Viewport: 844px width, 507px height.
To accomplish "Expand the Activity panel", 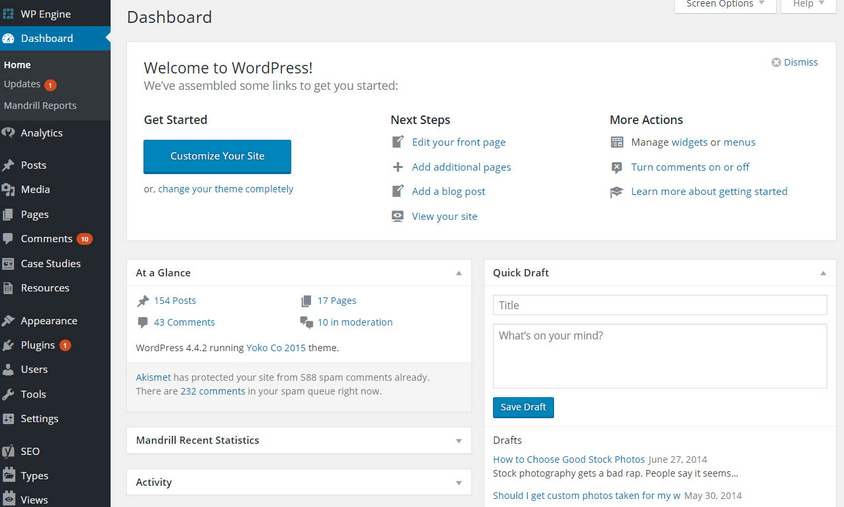I will point(459,483).
